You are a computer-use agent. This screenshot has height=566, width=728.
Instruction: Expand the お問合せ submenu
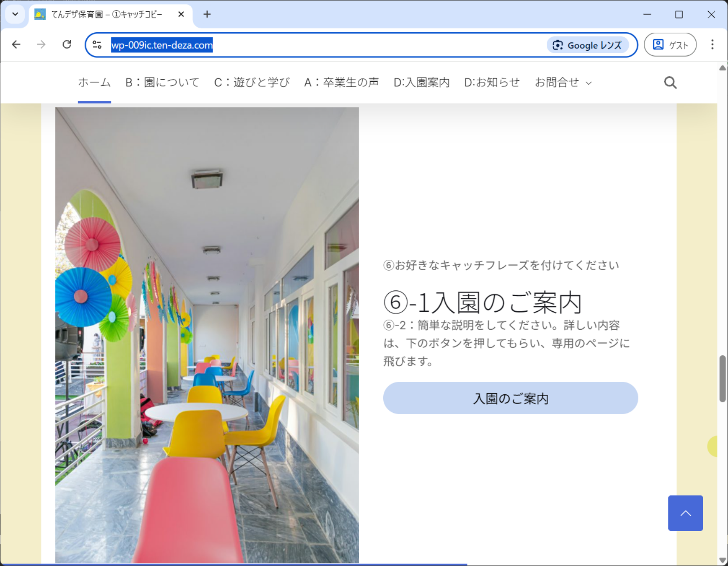[x=563, y=83]
